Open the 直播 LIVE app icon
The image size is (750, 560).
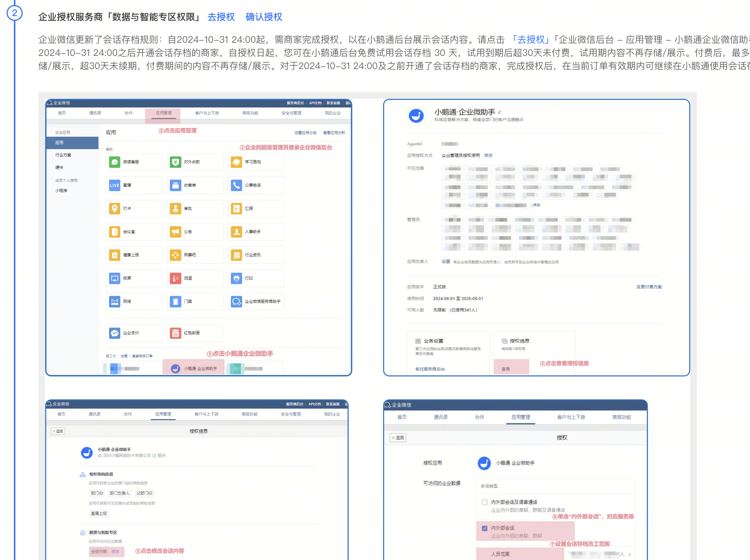coord(115,185)
